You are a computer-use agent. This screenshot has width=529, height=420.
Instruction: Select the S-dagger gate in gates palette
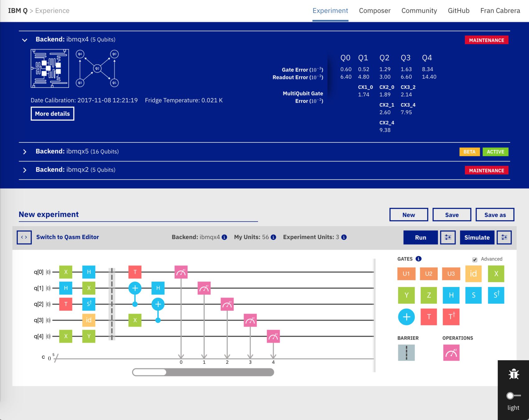[496, 295]
